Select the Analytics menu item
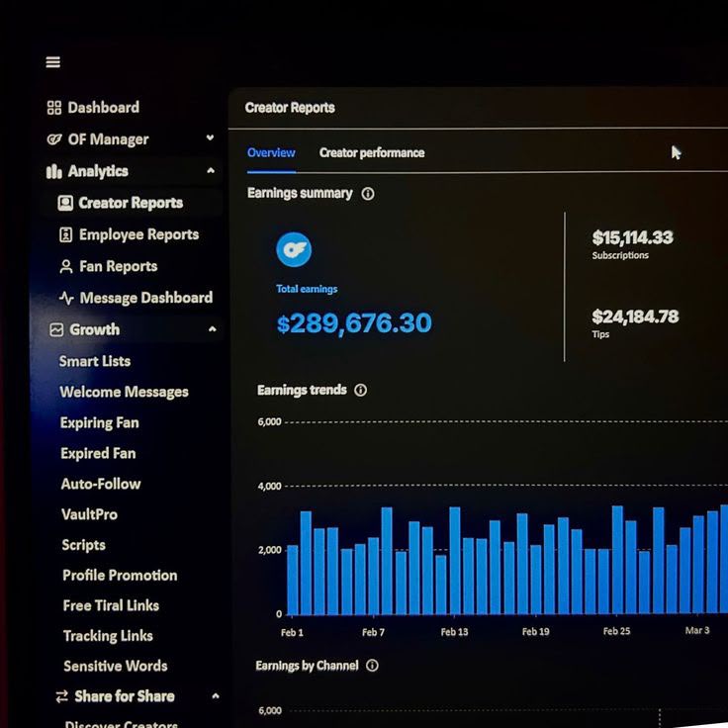This screenshot has height=728, width=728. click(98, 171)
